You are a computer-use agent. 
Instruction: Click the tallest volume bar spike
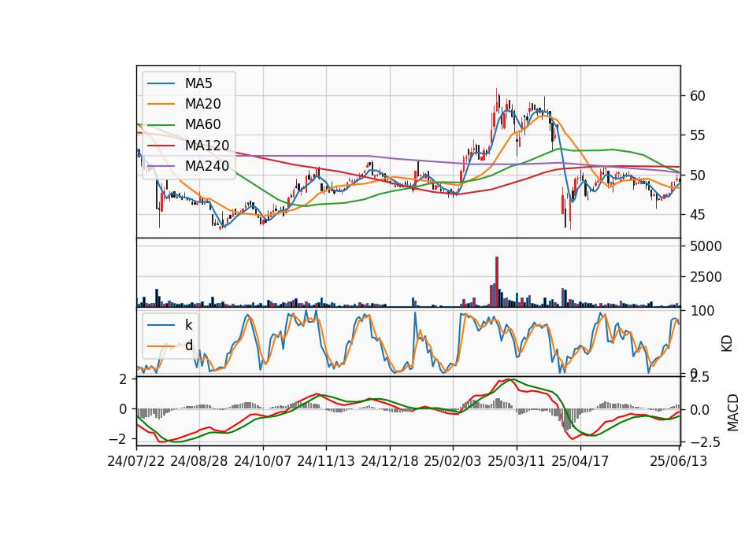click(x=497, y=282)
